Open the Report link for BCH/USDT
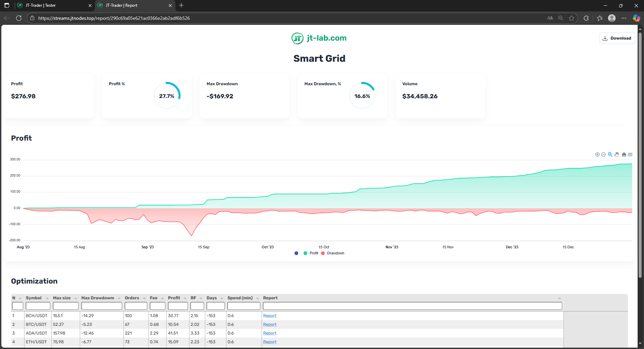644x349 pixels. coord(270,316)
